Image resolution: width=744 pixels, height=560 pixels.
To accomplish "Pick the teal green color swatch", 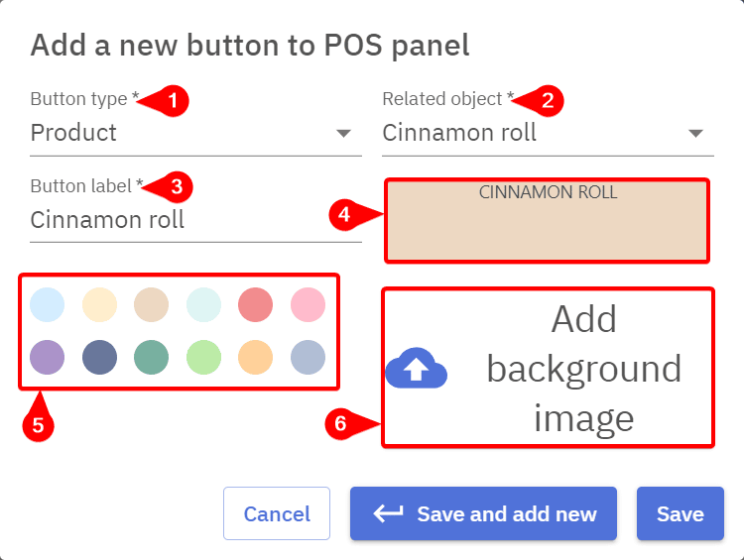I will 152,356.
